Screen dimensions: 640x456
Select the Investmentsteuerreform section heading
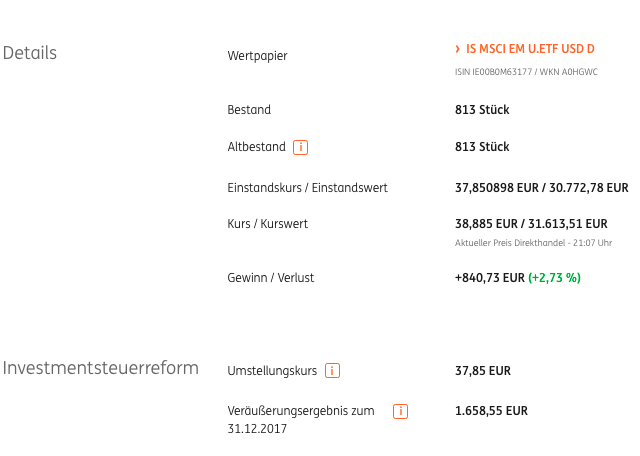(x=100, y=368)
